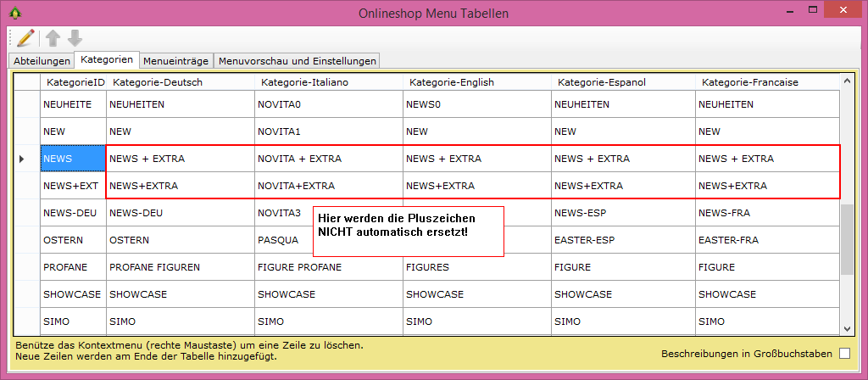Image resolution: width=868 pixels, height=380 pixels.
Task: Select the Kategorien tab
Action: tap(107, 60)
